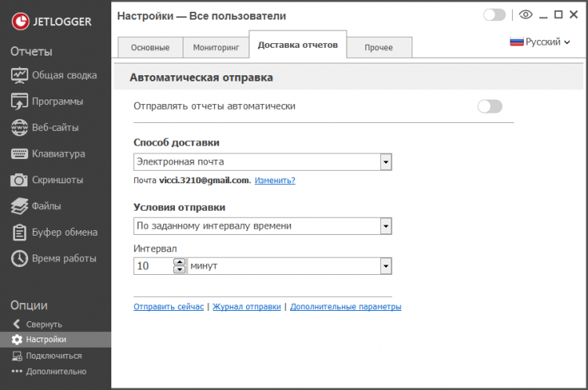Click the eye visibility icon
Screen dimensions: 588x390
525,15
